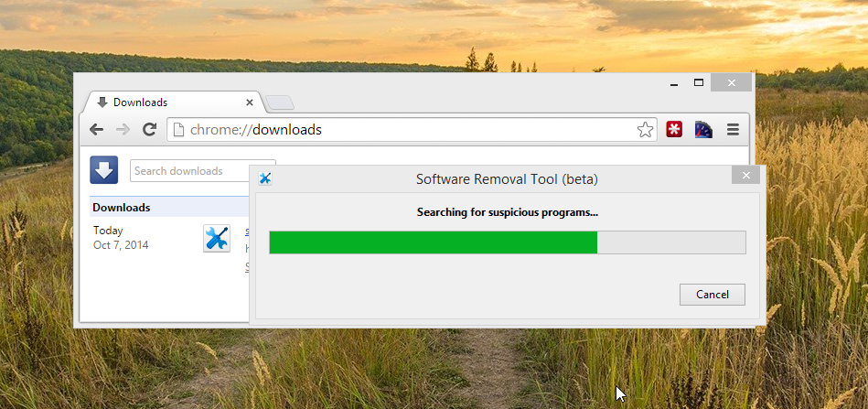This screenshot has height=409, width=868.
Task: Click the back navigation arrow in Chrome
Action: point(96,129)
